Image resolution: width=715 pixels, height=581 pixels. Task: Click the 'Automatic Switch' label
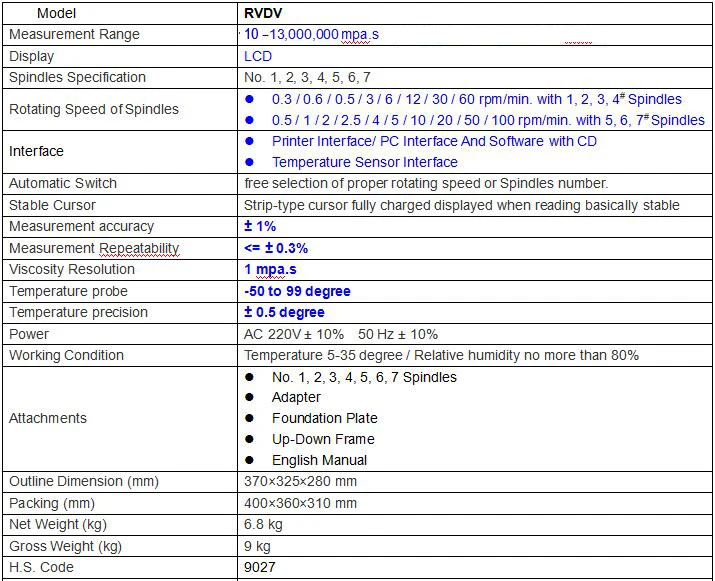[63, 183]
